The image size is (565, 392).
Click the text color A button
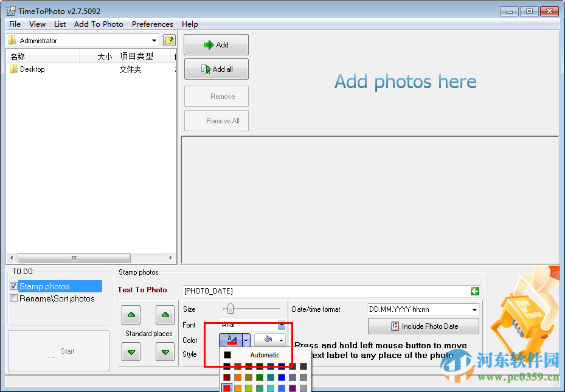[x=231, y=340]
